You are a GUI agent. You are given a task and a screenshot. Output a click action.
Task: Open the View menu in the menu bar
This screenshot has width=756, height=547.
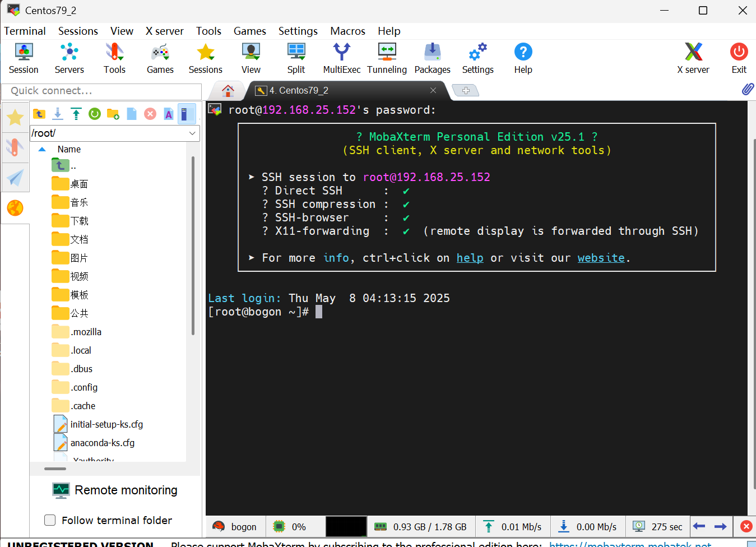point(122,31)
